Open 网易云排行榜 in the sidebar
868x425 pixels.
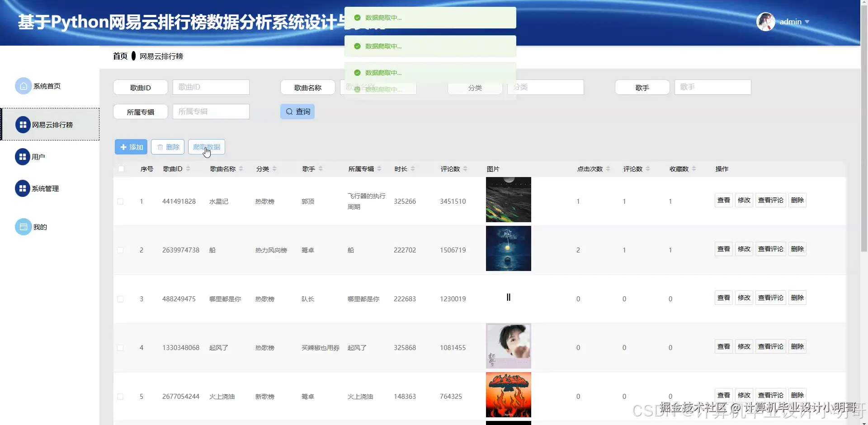52,125
